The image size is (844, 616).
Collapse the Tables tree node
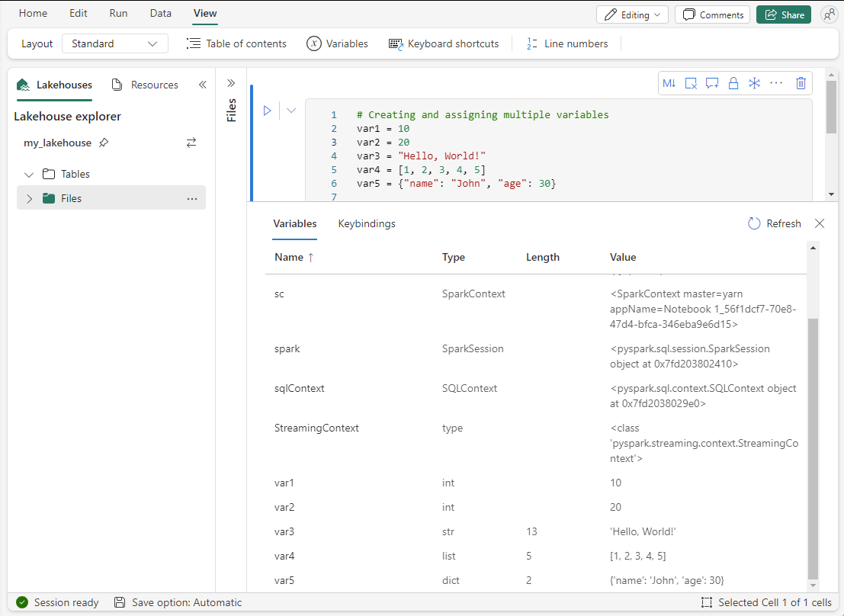[x=29, y=173]
